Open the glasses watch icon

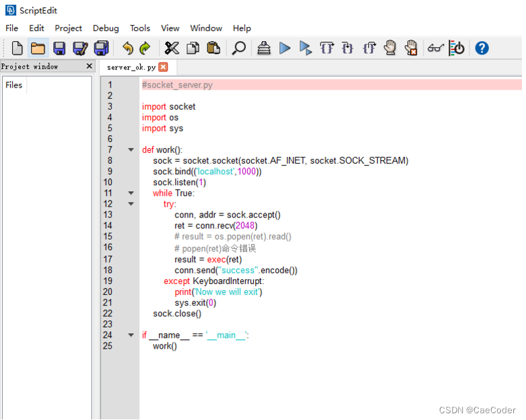click(435, 48)
